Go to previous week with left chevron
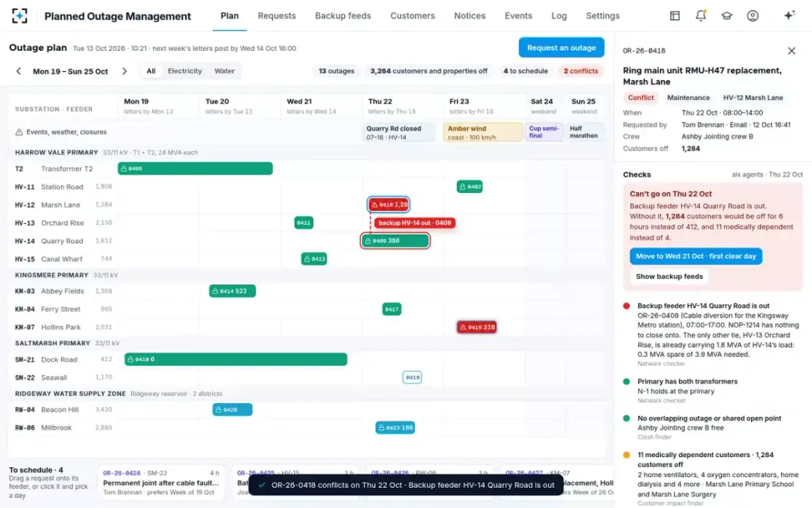 point(19,71)
